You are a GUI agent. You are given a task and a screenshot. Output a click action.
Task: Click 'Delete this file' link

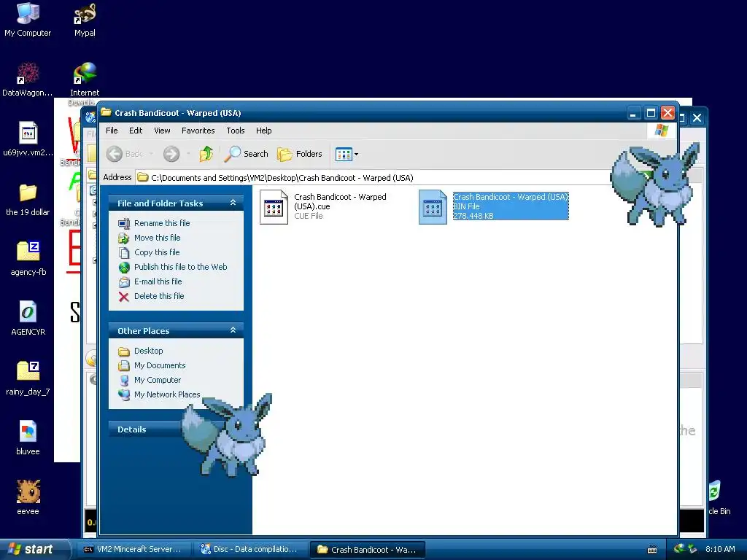pos(158,296)
